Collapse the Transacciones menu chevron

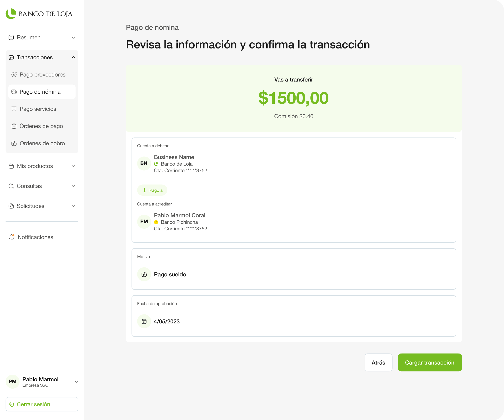[x=73, y=57]
